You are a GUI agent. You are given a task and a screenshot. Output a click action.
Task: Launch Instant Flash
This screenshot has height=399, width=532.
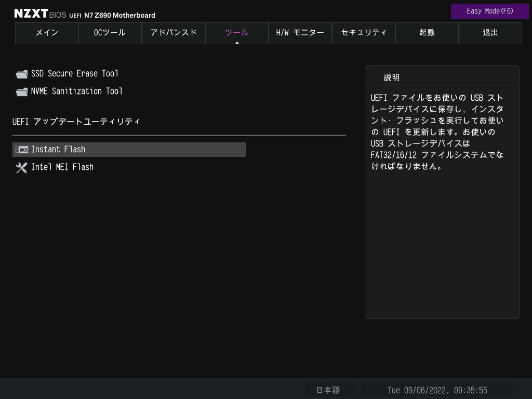(x=129, y=150)
